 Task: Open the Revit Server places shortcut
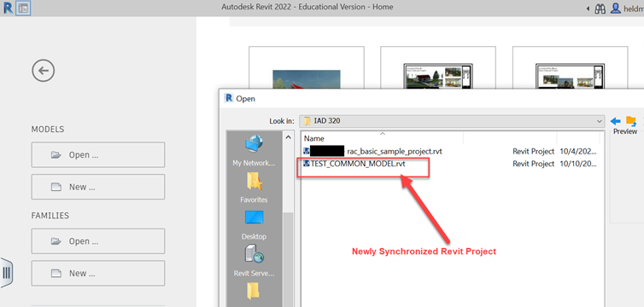254,262
